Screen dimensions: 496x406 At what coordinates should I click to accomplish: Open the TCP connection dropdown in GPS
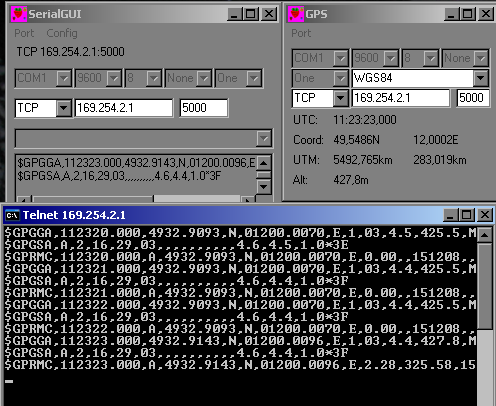[340, 98]
